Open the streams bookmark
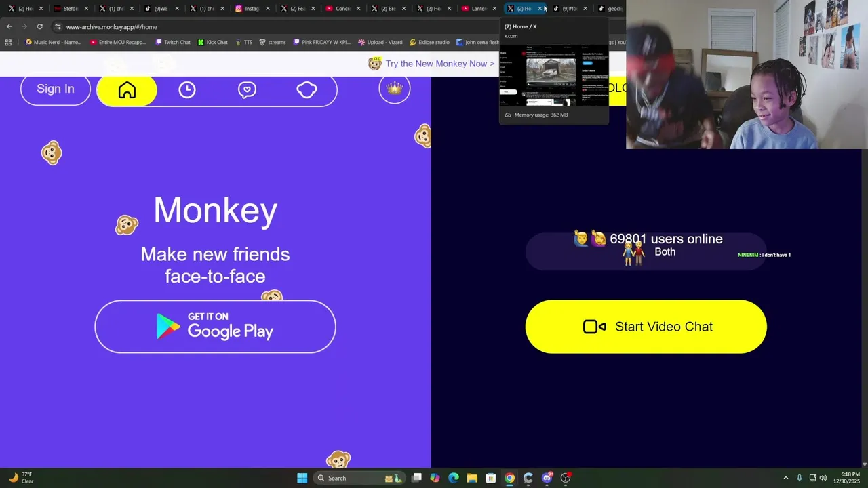The image size is (868, 488). point(273,42)
